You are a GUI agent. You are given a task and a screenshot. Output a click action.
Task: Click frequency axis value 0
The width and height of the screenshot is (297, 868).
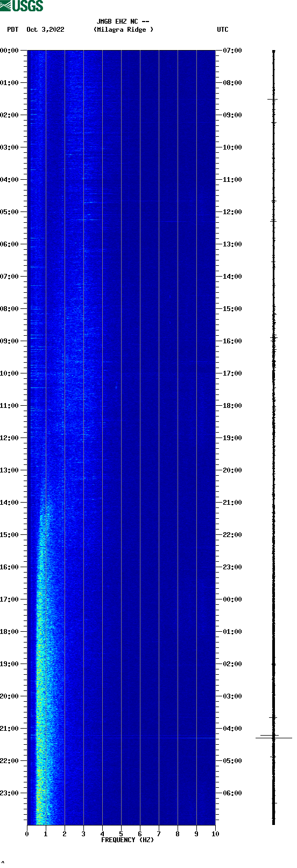[27, 834]
